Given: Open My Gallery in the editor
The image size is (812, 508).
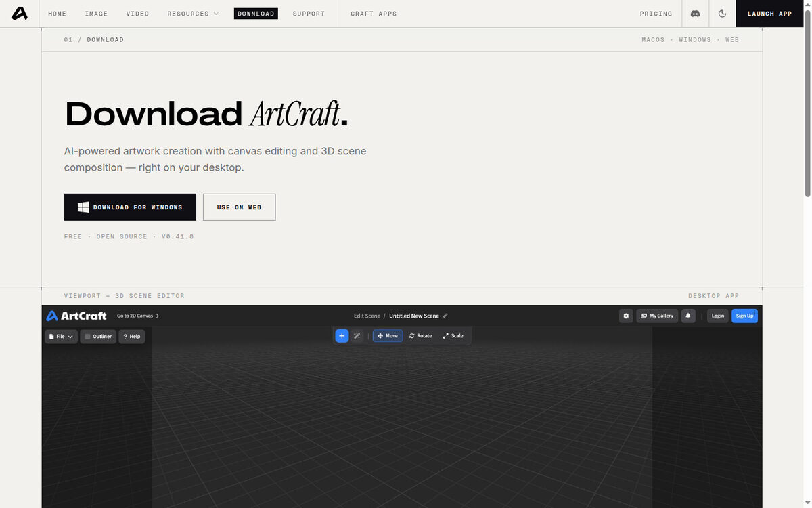Looking at the screenshot, I should [x=657, y=316].
